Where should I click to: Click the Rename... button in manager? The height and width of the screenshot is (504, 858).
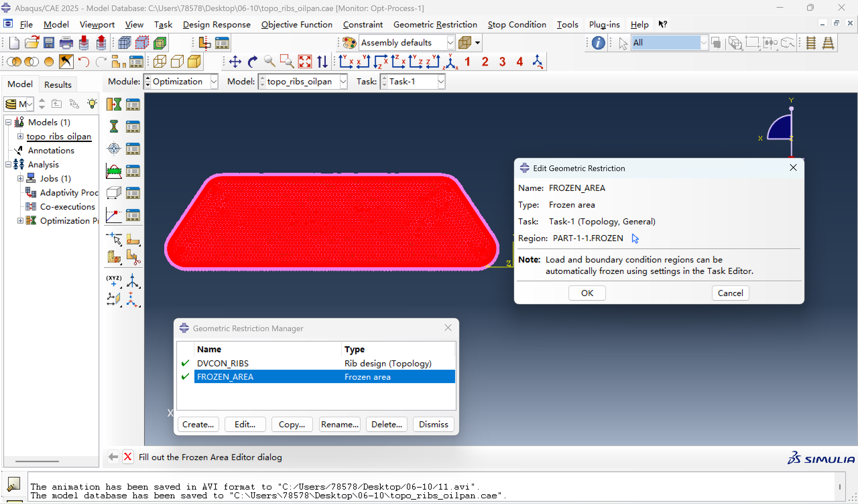[340, 424]
